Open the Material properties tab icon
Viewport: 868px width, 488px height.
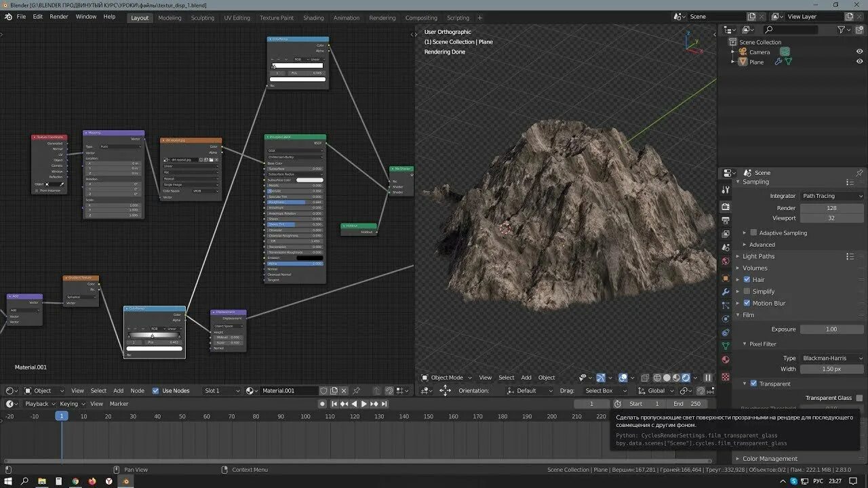click(726, 359)
